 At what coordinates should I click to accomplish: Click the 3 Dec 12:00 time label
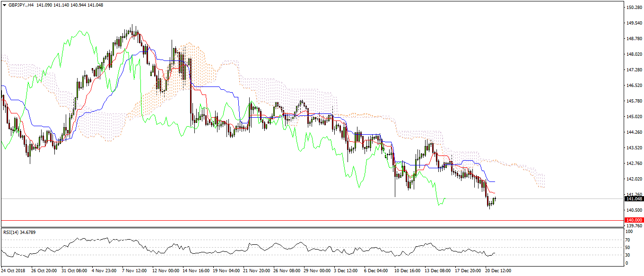[346, 271]
